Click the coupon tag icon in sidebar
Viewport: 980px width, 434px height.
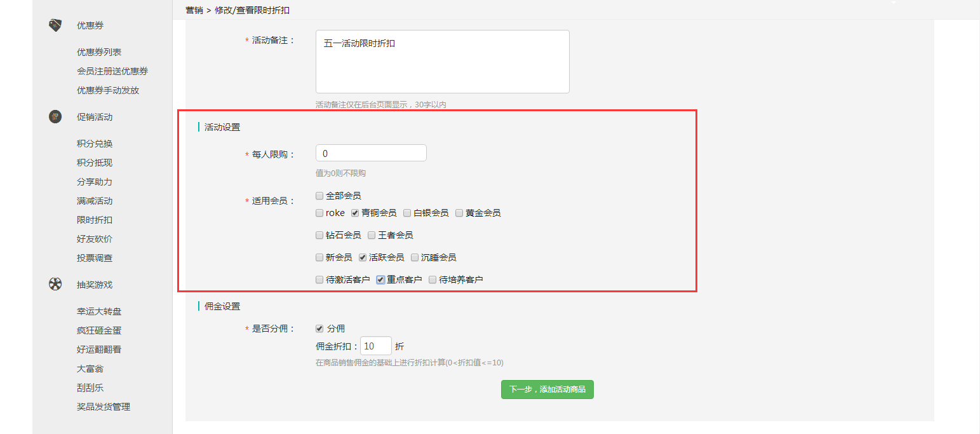pos(55,25)
